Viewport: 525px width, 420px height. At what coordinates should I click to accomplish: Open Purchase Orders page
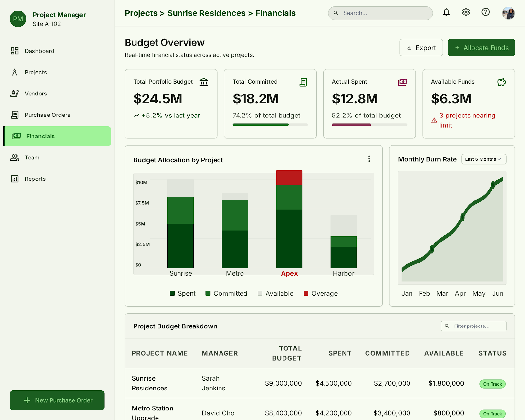coord(47,115)
